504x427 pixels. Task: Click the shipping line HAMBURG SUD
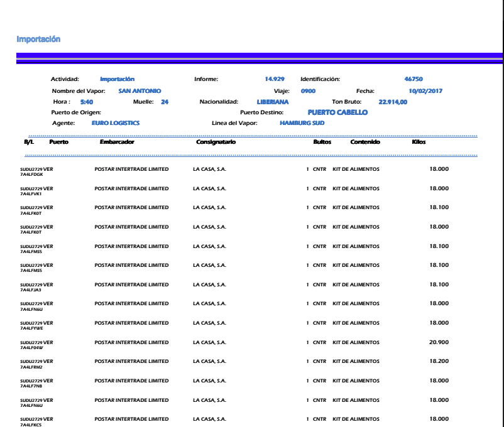click(302, 123)
